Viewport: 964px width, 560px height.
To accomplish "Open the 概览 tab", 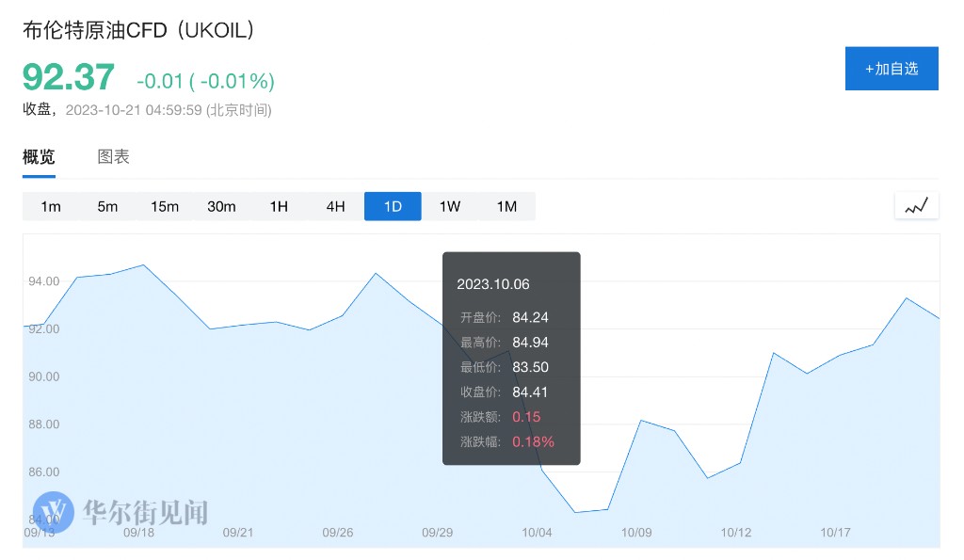I will pos(39,157).
